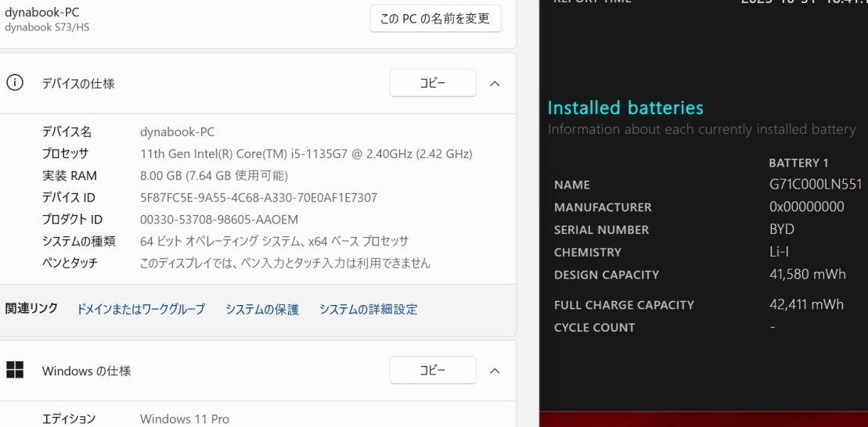Click the Installed batteries heading in report

point(625,107)
